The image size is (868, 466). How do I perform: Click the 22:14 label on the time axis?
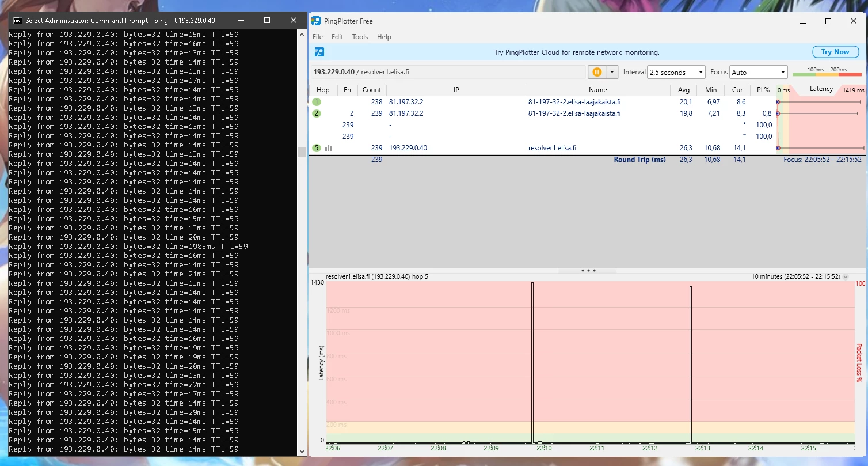tap(756, 449)
